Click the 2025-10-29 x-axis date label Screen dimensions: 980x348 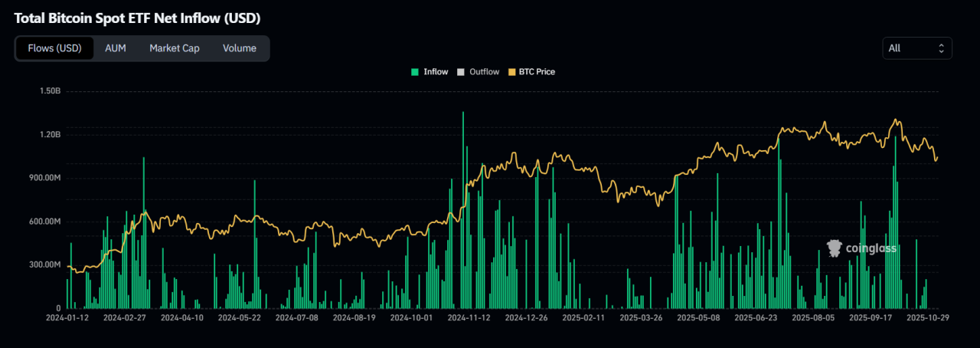[x=927, y=317]
